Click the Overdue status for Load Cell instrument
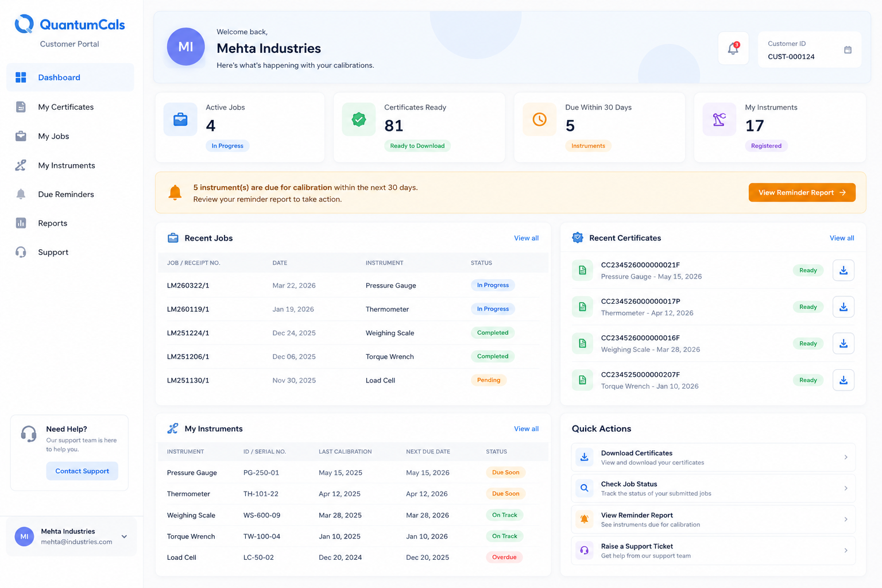The image size is (882, 588). (504, 557)
